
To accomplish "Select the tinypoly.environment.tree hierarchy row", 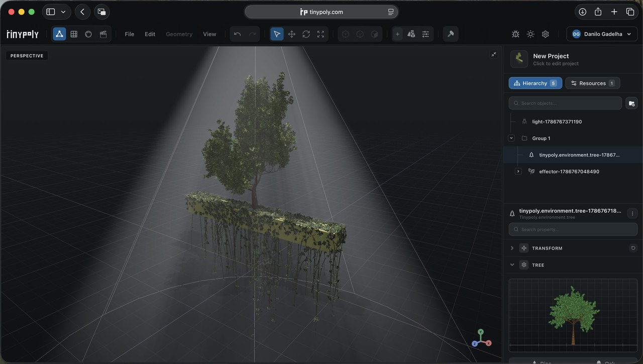I will point(573,155).
